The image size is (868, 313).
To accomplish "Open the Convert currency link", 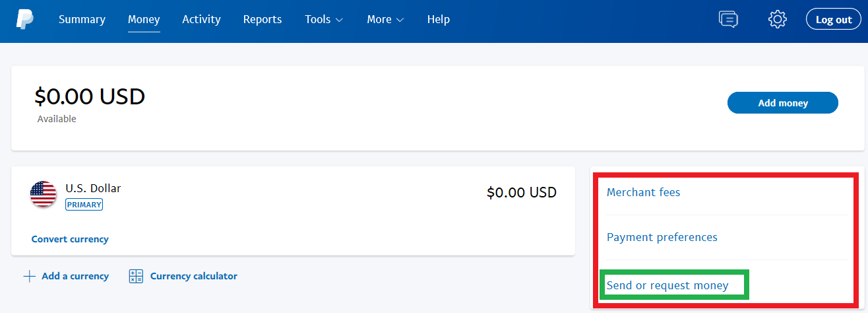I will (x=70, y=239).
